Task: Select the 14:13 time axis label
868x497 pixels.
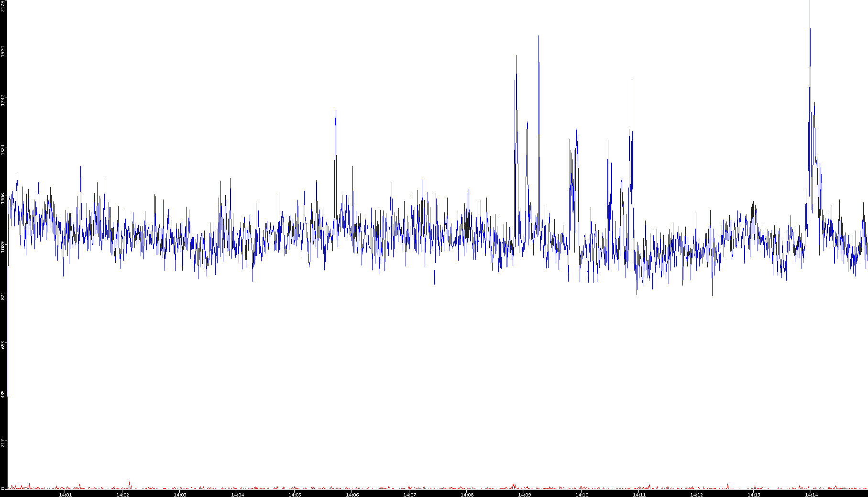Action: (754, 494)
